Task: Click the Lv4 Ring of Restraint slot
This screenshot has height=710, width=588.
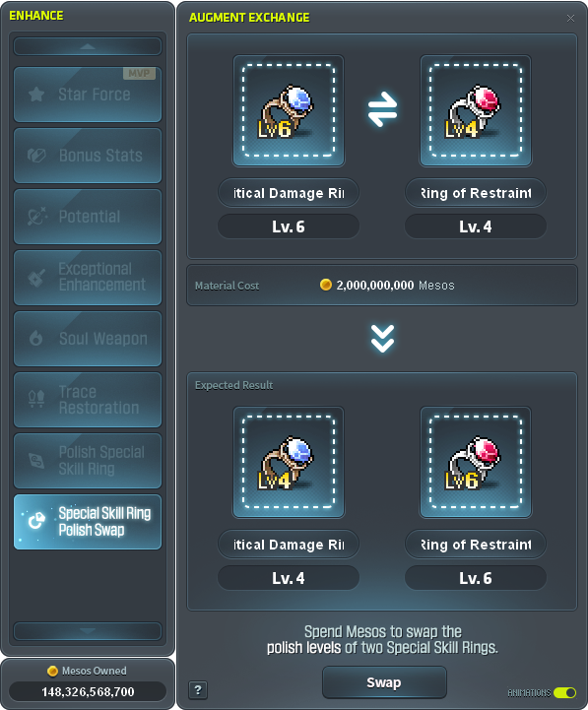Action: (475, 110)
